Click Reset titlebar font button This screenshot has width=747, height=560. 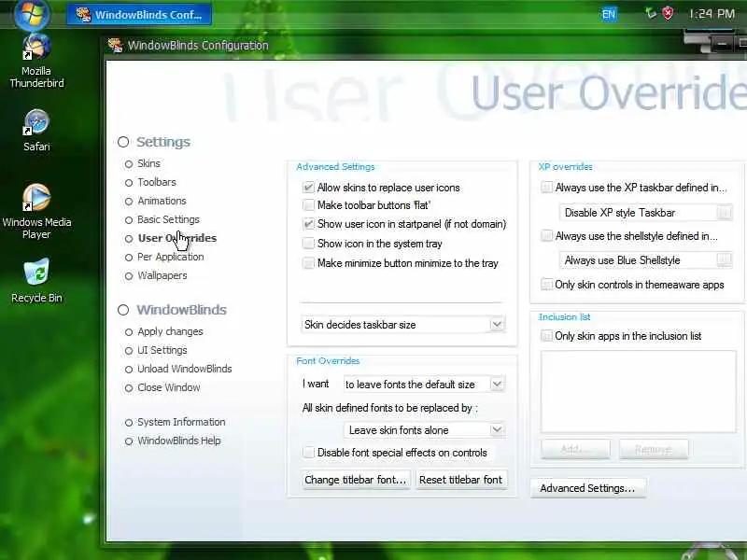(460, 480)
